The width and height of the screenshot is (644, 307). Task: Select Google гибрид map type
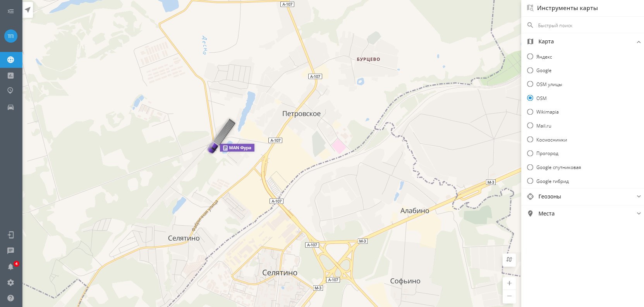[530, 181]
